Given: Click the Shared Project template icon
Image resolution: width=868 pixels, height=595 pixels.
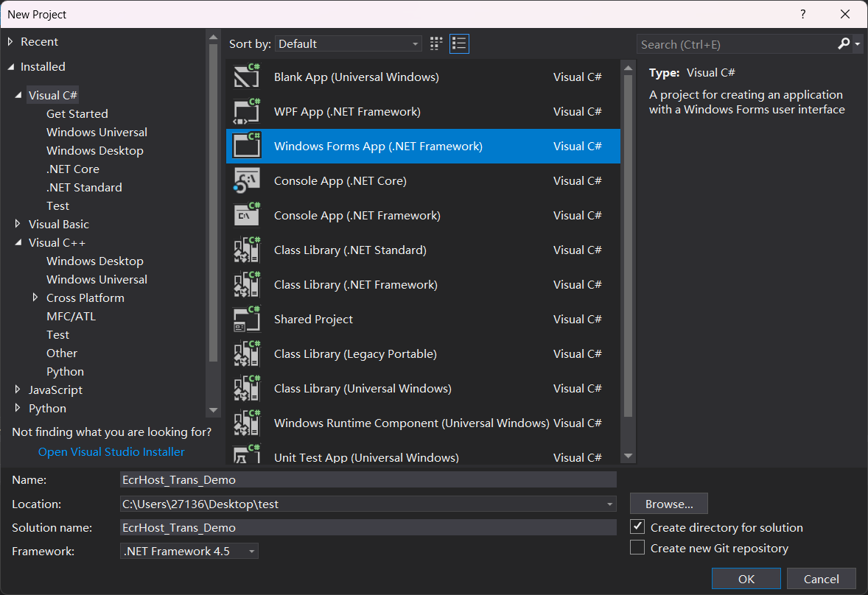Looking at the screenshot, I should coord(247,319).
